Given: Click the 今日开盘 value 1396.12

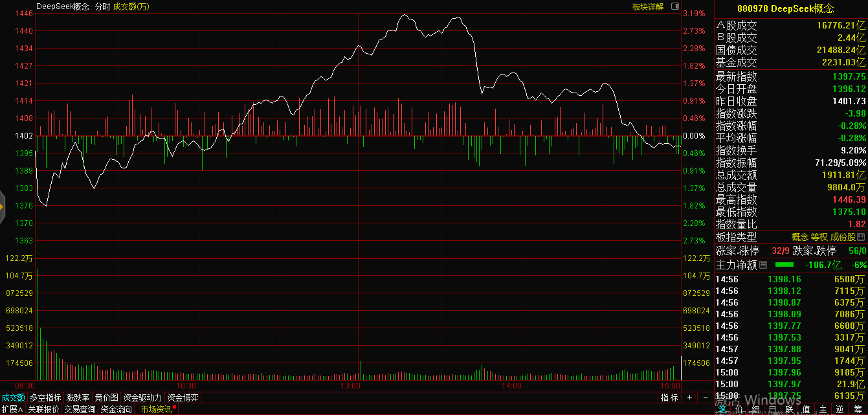Looking at the screenshot, I should coord(849,89).
